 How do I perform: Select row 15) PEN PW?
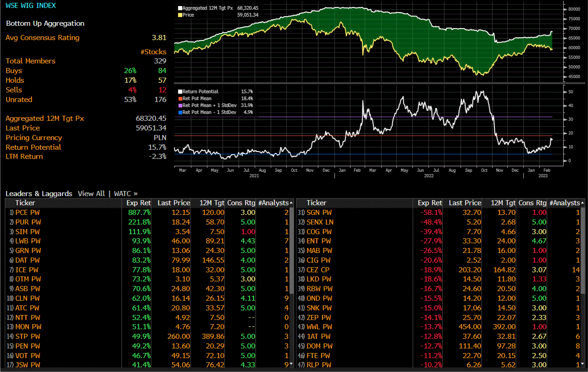(x=147, y=346)
